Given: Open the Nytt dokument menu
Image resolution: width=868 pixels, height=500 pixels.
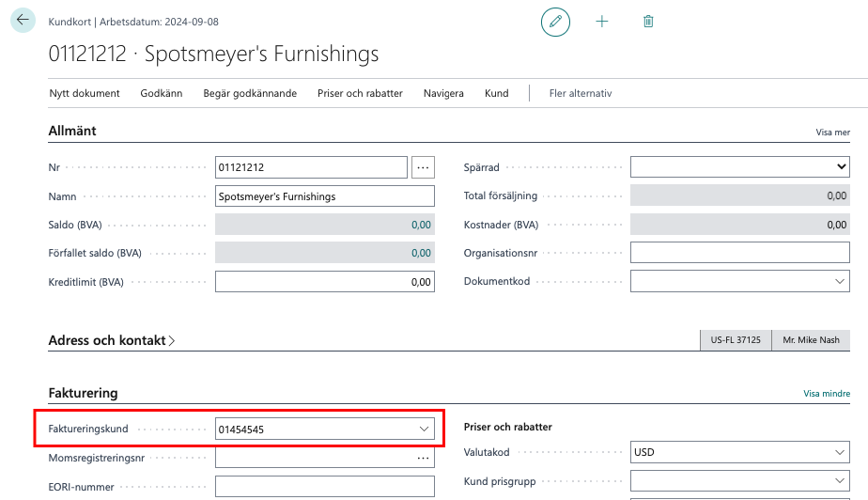Looking at the screenshot, I should [85, 93].
